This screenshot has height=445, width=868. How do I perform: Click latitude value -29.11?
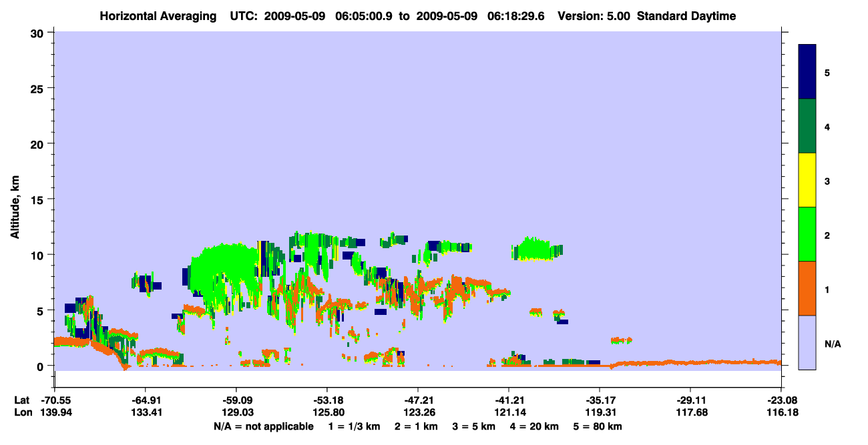click(x=690, y=400)
